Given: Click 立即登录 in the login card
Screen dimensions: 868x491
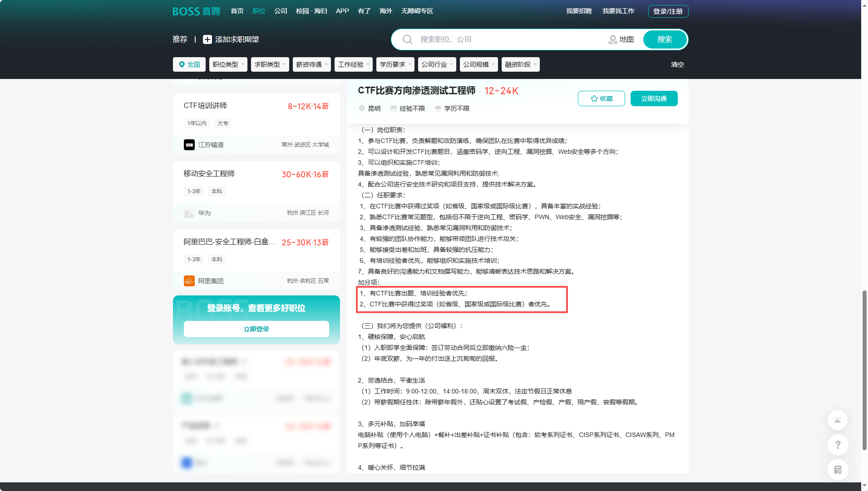Looking at the screenshot, I should coord(256,329).
